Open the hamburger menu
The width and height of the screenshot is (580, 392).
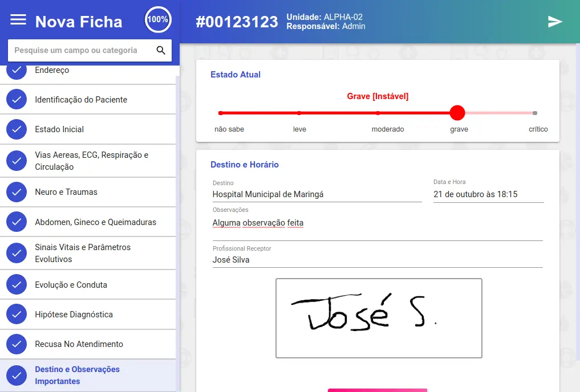point(18,20)
